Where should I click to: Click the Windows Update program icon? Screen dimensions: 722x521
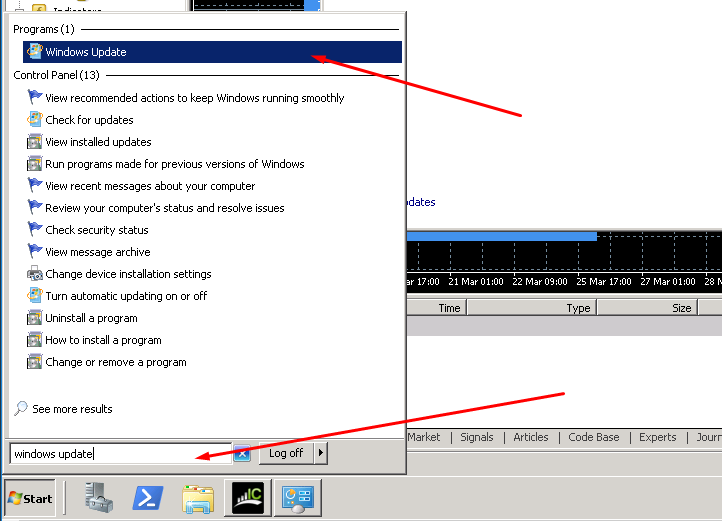pyautogui.click(x=35, y=52)
